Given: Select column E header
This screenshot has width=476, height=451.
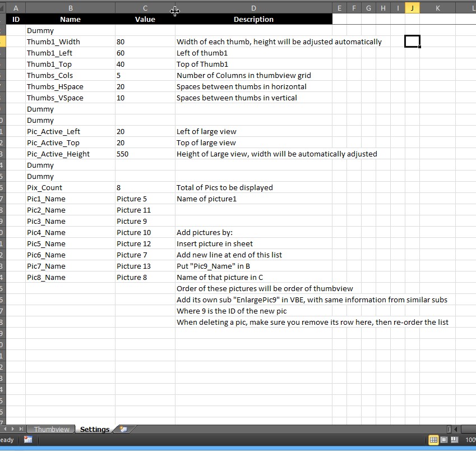Looking at the screenshot, I should pyautogui.click(x=339, y=8).
